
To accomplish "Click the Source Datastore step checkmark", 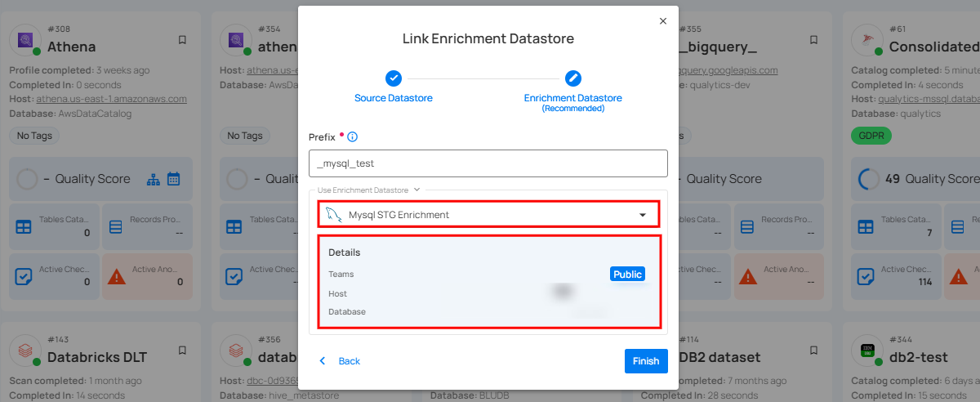I will point(394,78).
